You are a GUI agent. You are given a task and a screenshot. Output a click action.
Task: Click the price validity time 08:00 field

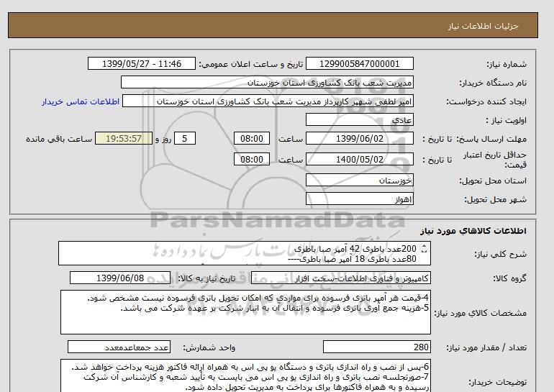(x=252, y=159)
